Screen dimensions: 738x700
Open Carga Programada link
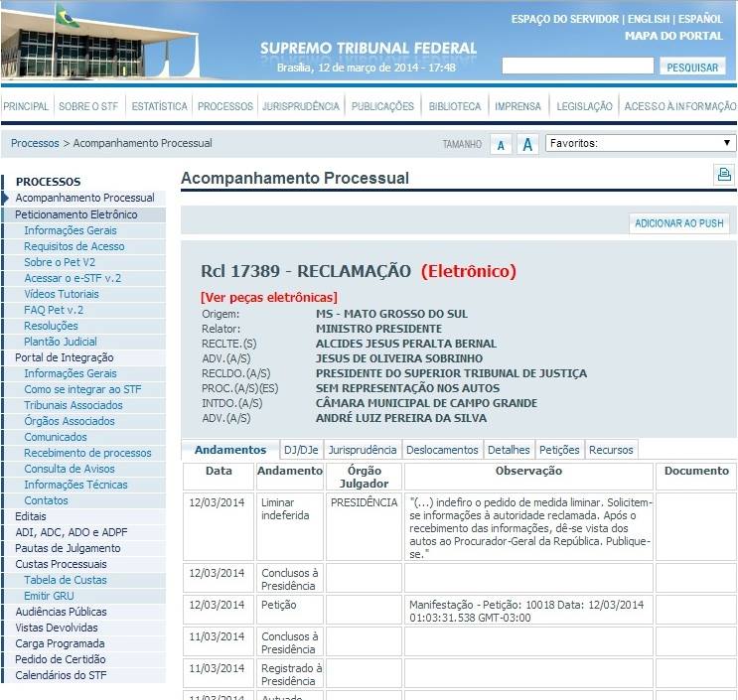click(60, 644)
